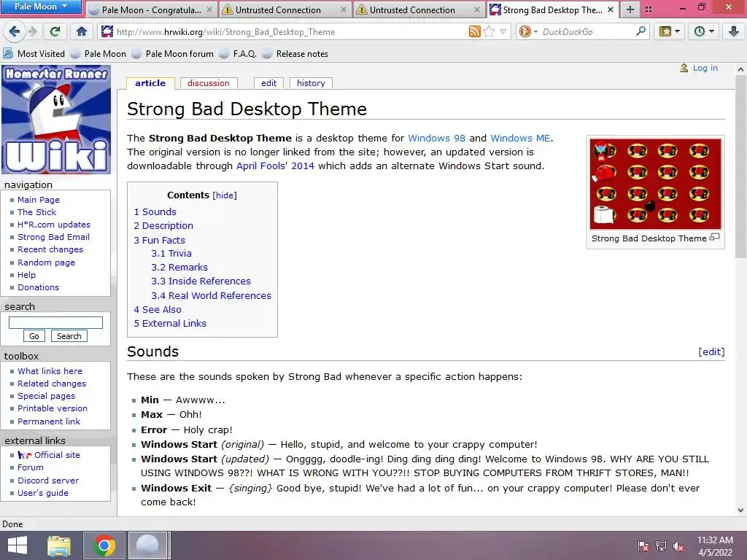Click the forward navigation arrow
This screenshot has height=560, width=747.
32,32
